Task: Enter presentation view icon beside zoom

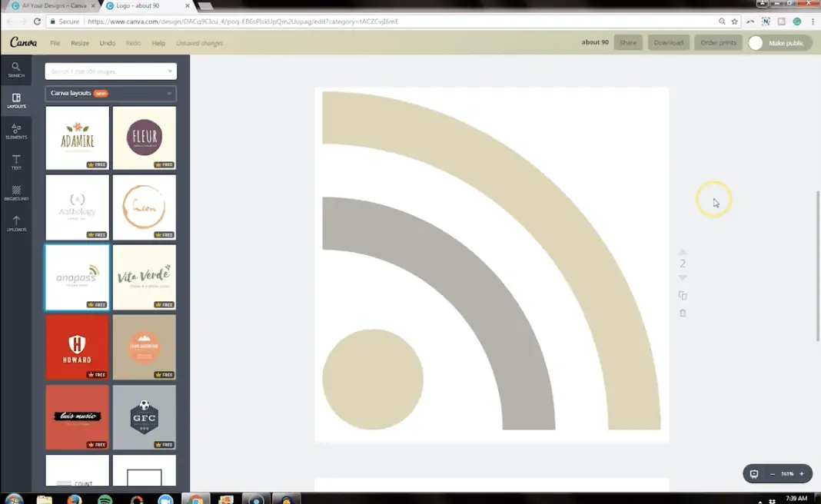Action: [754, 473]
